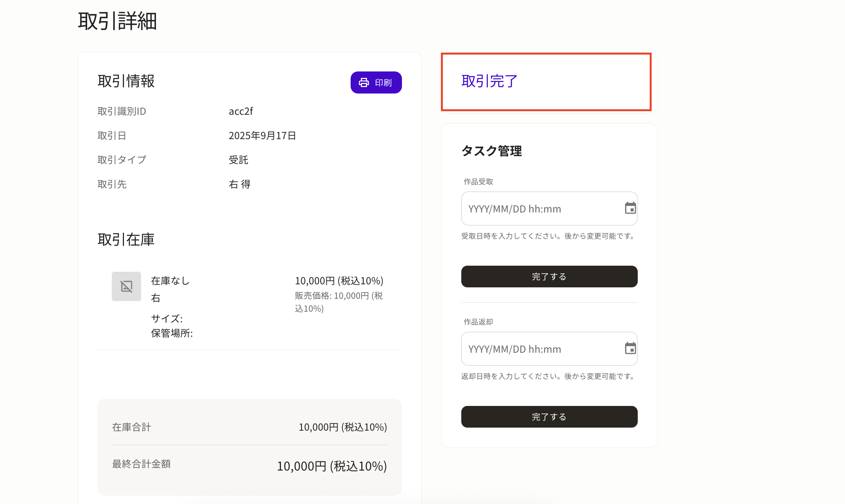
Task: Click 完了する under 作品返却
Action: click(x=549, y=417)
